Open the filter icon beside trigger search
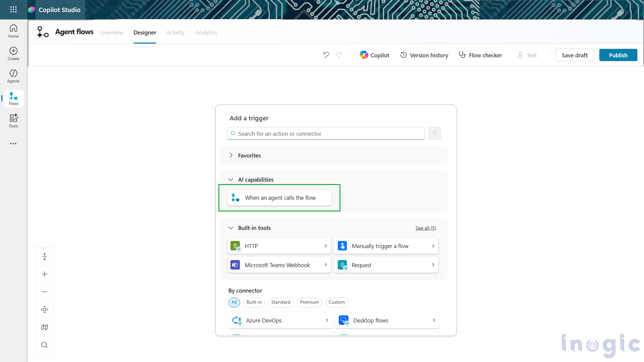 point(434,133)
